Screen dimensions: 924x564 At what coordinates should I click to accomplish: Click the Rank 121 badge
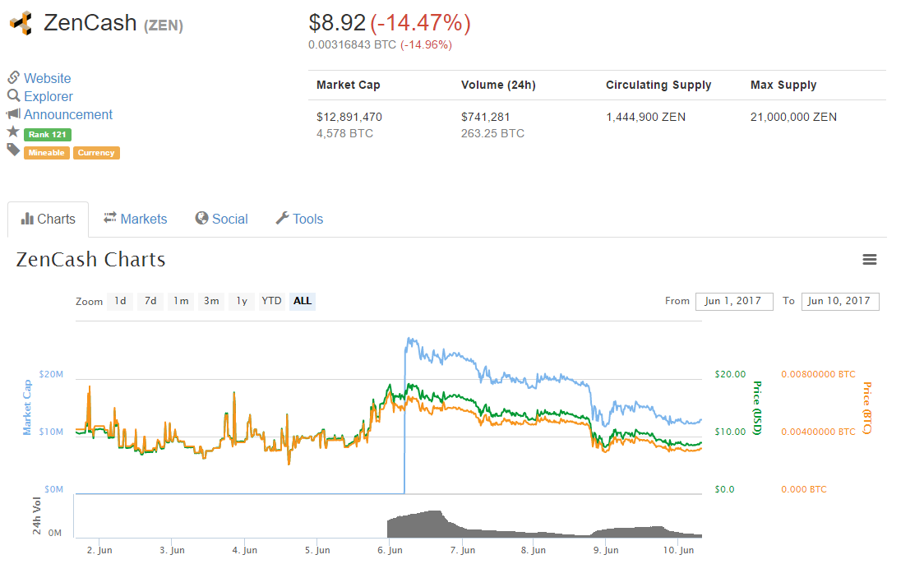(x=48, y=134)
